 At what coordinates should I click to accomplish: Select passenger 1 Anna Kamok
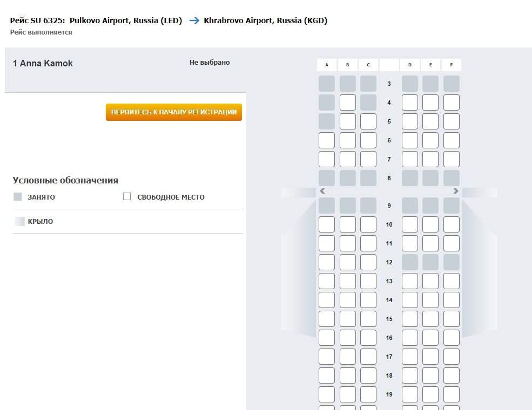[x=43, y=63]
